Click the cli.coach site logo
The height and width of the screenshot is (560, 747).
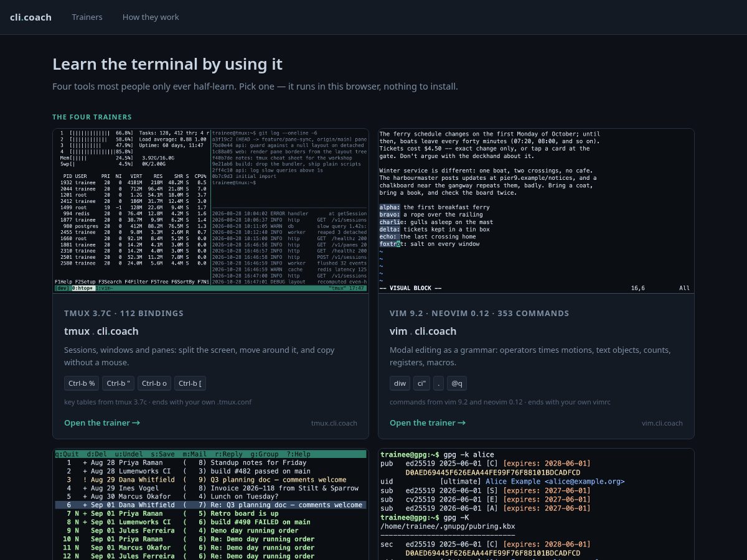tap(31, 17)
